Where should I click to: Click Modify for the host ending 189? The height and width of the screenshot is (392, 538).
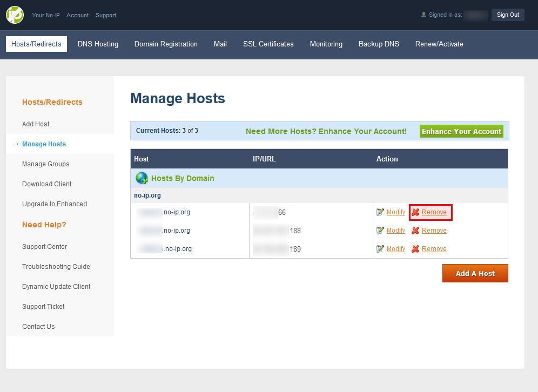(396, 248)
